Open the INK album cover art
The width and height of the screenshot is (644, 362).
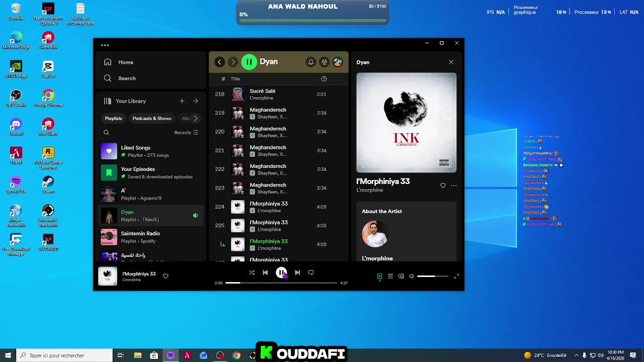pyautogui.click(x=407, y=123)
